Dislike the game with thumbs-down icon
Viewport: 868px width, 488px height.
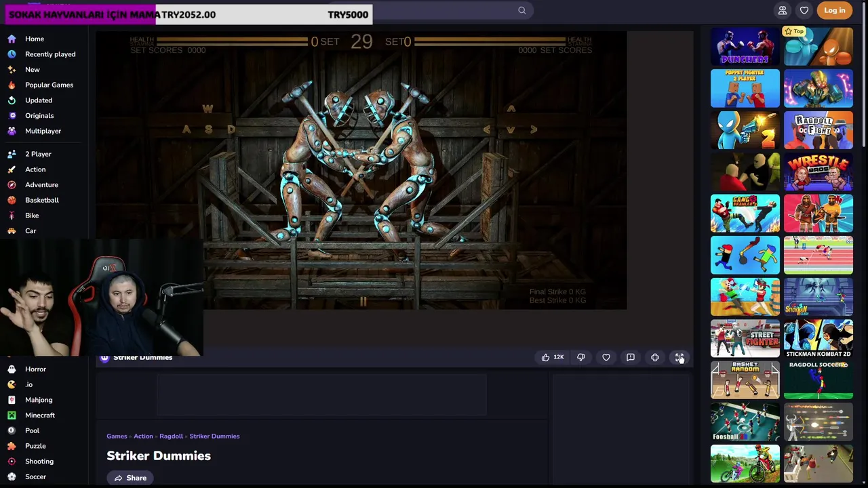[581, 357]
